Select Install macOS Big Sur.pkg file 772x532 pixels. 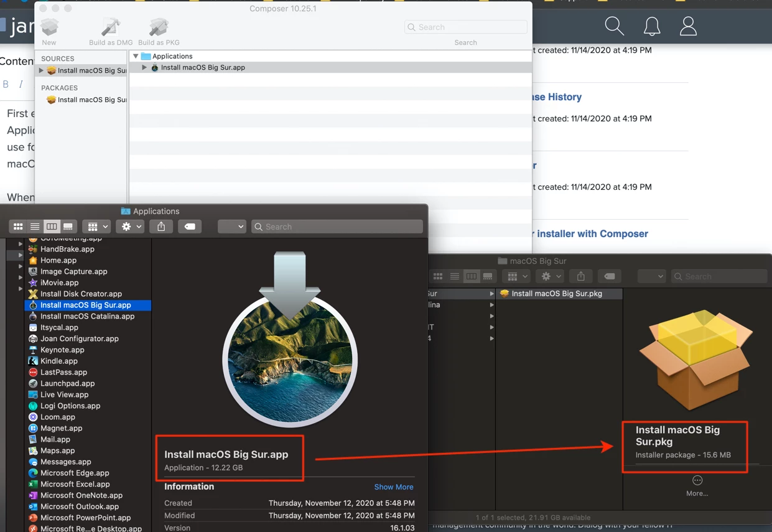pos(559,294)
